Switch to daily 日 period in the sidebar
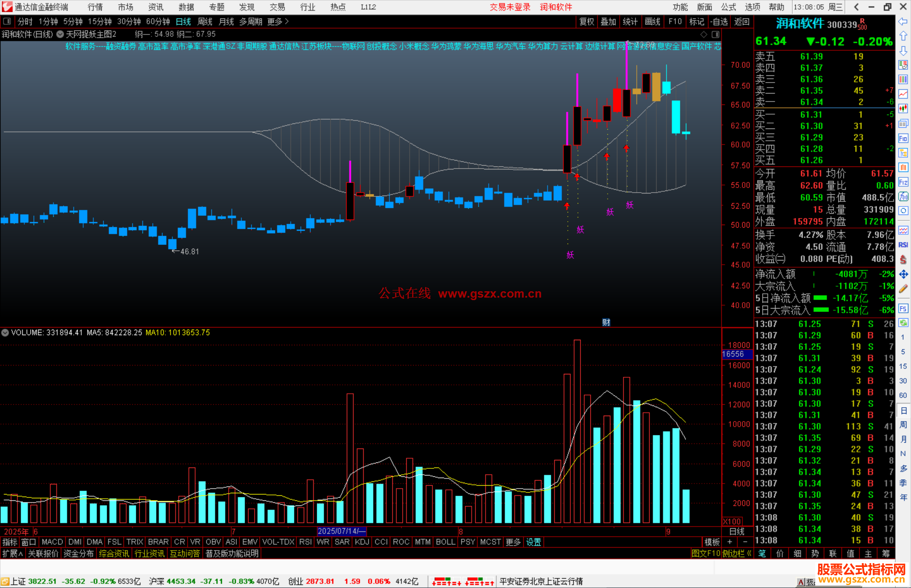Viewport: 911px width, 588px height. pos(903,410)
